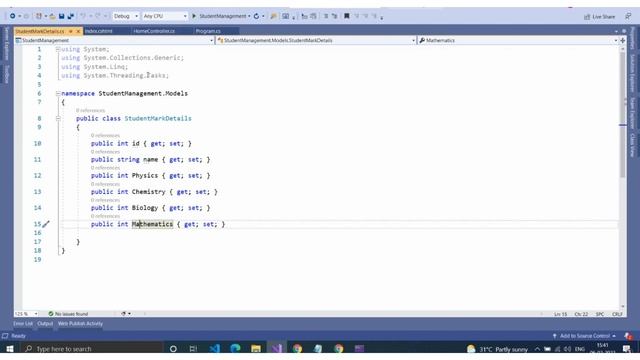Start debugging with the green play arrow
The image size is (640, 360).
pyautogui.click(x=194, y=16)
